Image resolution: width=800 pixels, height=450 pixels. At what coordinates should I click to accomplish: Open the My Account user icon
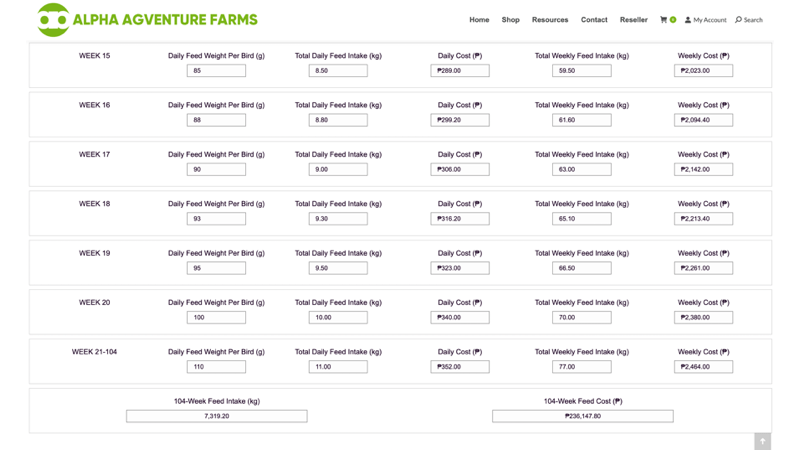688,20
